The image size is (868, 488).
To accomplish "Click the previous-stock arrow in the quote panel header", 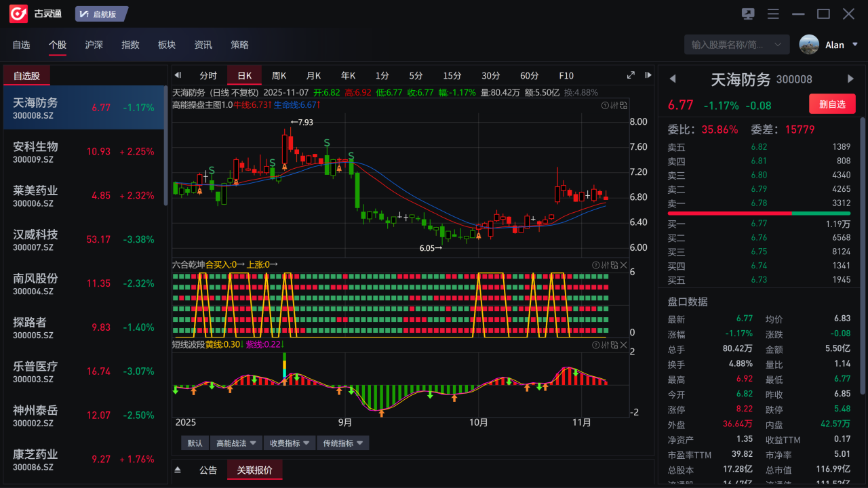I will pyautogui.click(x=672, y=79).
